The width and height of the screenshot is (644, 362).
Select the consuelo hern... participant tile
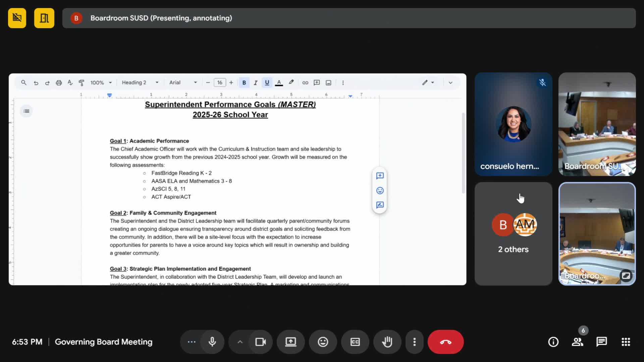click(513, 124)
